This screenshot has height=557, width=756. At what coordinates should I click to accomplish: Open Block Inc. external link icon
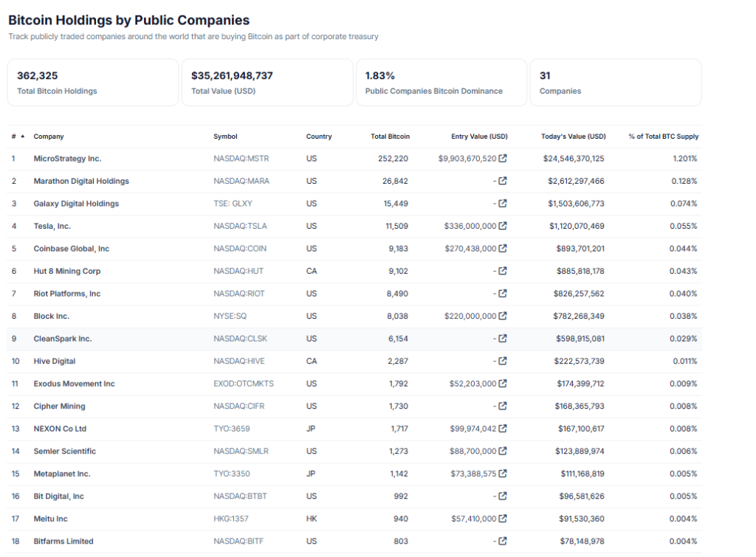coord(503,316)
